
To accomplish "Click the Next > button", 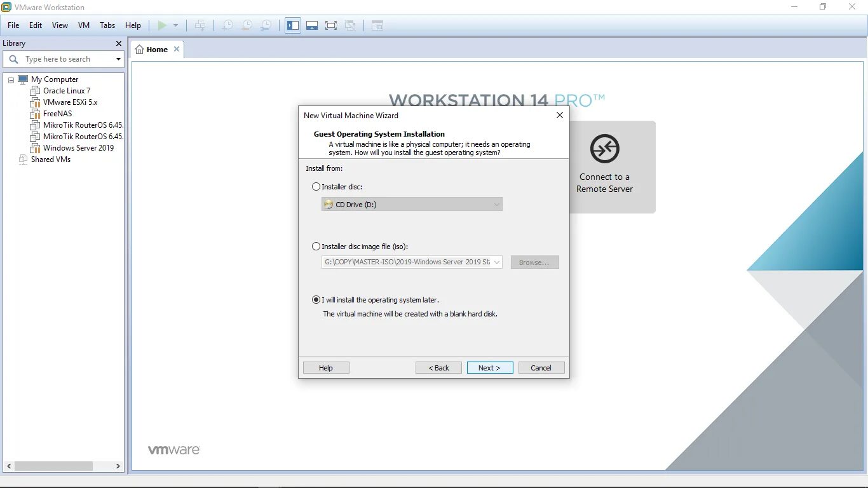I will 490,368.
